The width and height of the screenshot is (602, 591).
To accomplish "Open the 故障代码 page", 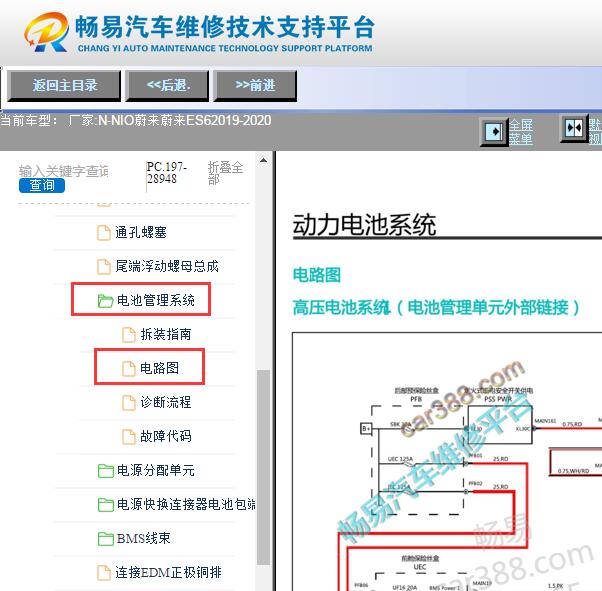I will [x=166, y=436].
